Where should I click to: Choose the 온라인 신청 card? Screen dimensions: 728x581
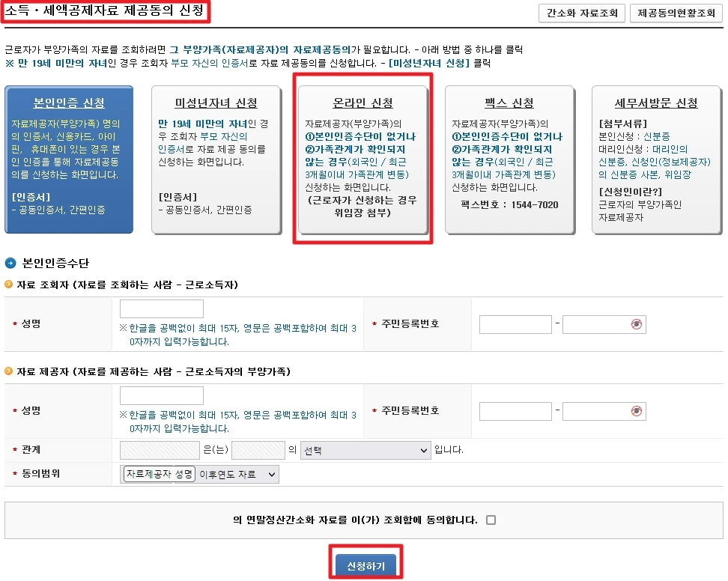click(x=363, y=159)
